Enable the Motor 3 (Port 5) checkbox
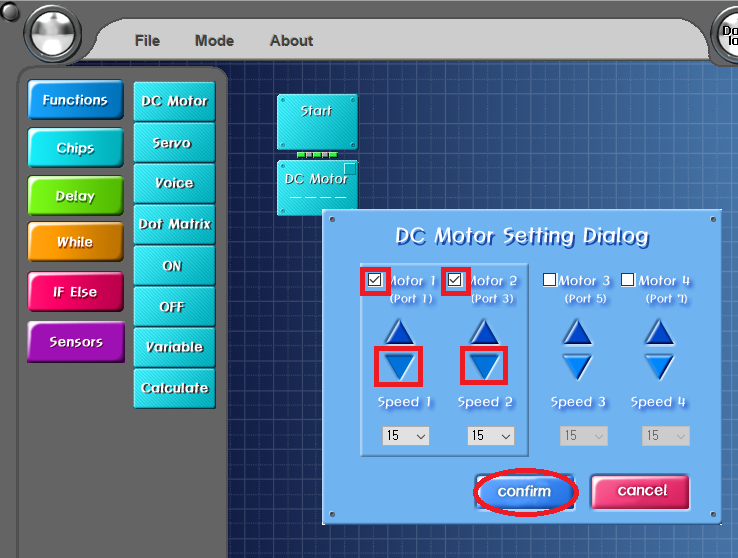The width and height of the screenshot is (738, 558). click(x=549, y=280)
